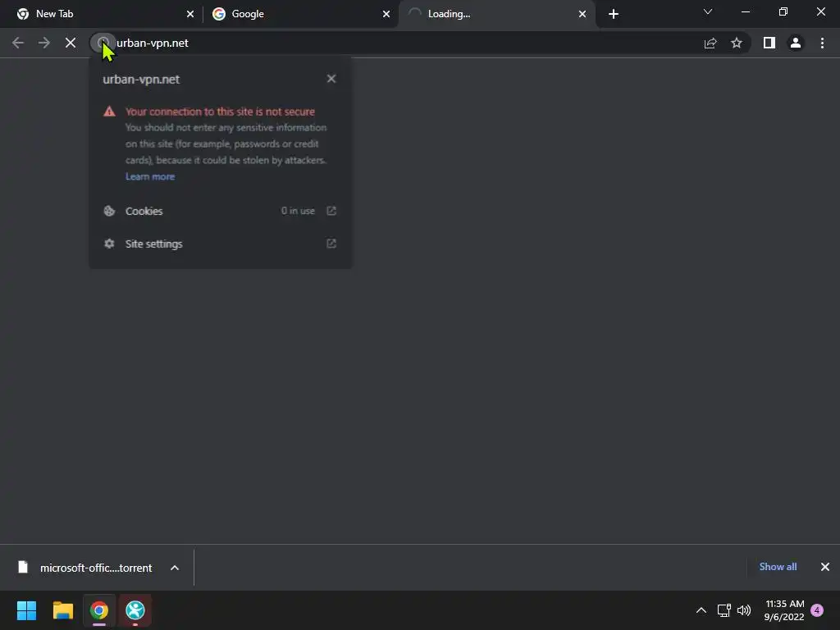840x630 pixels.
Task: Close the New Tab tab
Action: pos(190,14)
